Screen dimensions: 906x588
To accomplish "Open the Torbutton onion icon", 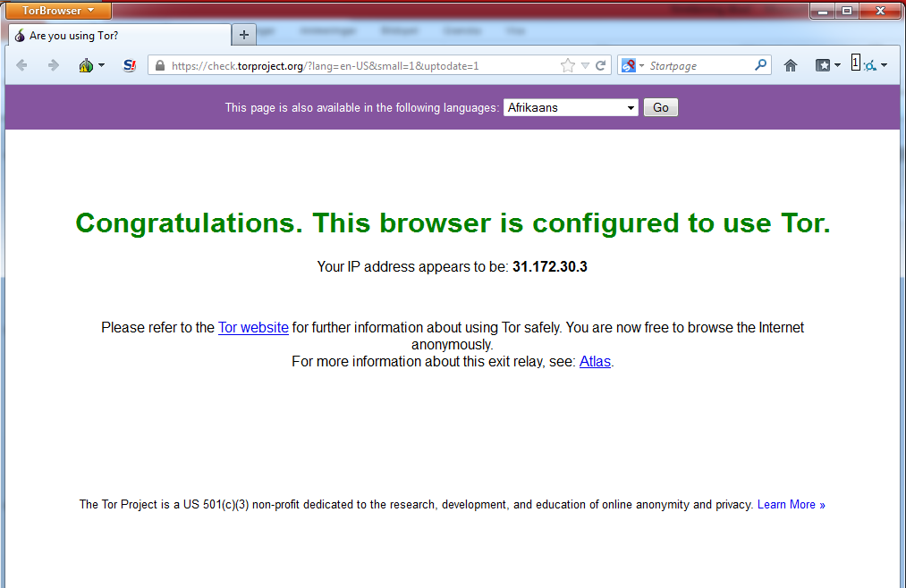I will [86, 65].
